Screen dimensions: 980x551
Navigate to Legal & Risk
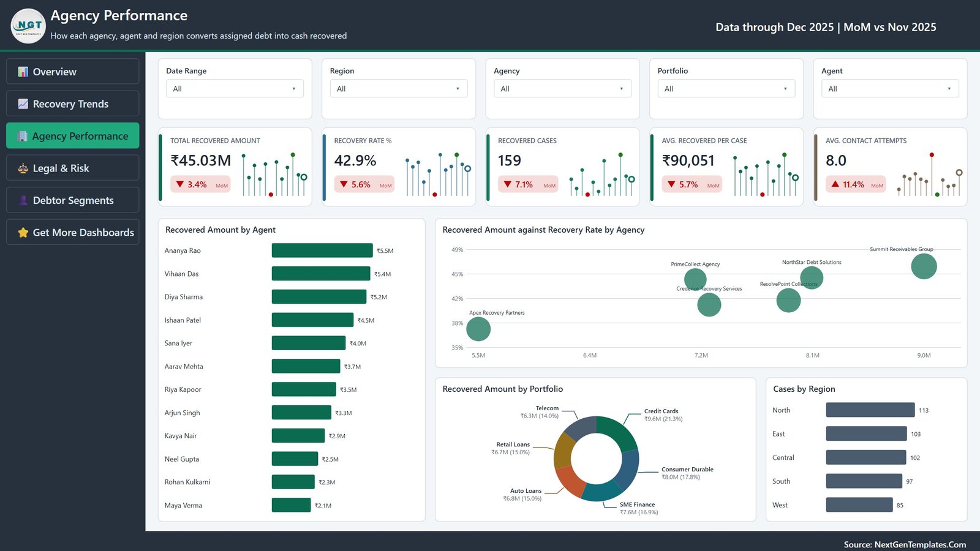(x=72, y=168)
